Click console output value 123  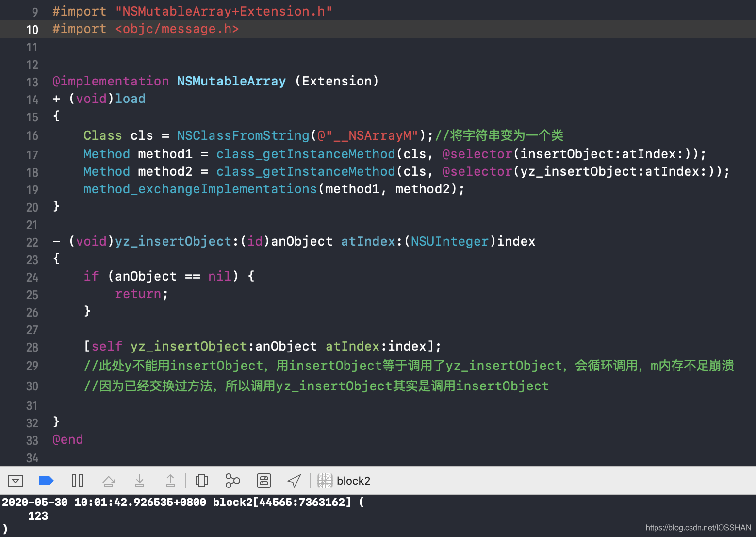[38, 516]
